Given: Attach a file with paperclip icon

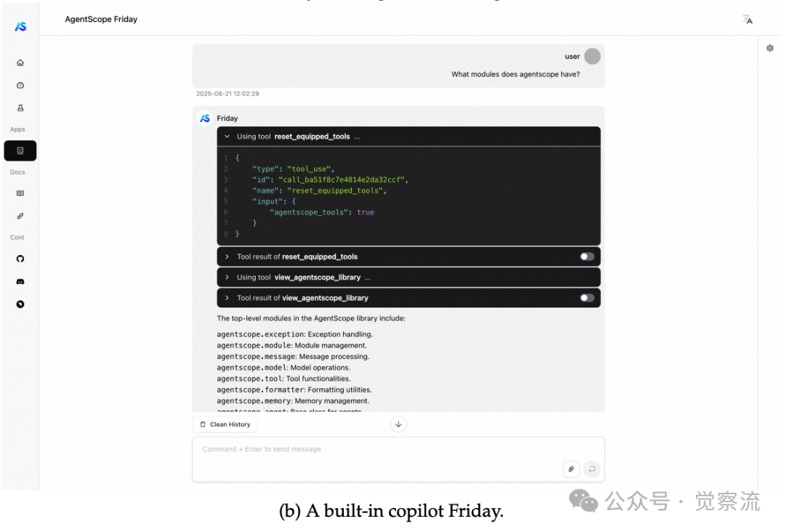Looking at the screenshot, I should coord(571,469).
